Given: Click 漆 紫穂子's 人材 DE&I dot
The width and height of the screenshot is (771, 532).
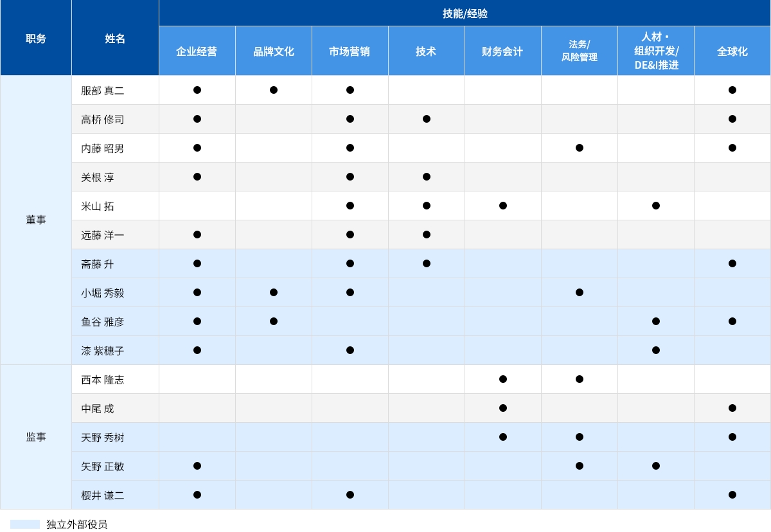Looking at the screenshot, I should click(656, 350).
